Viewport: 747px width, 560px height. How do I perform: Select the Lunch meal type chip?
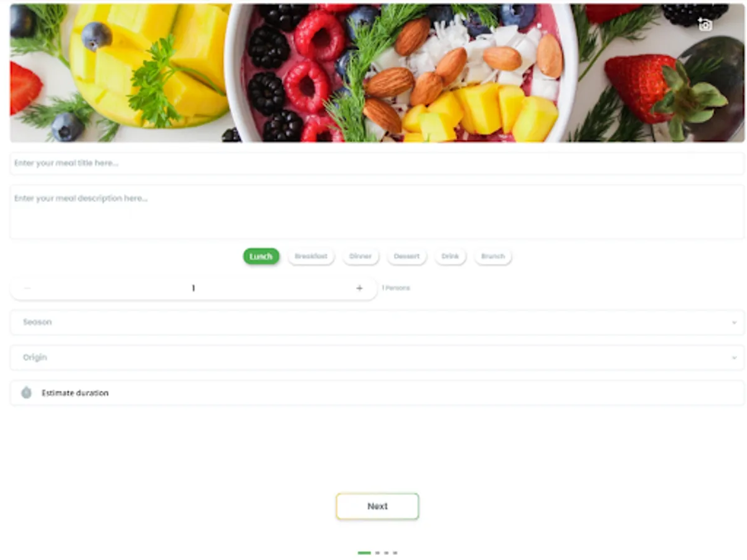click(x=261, y=256)
